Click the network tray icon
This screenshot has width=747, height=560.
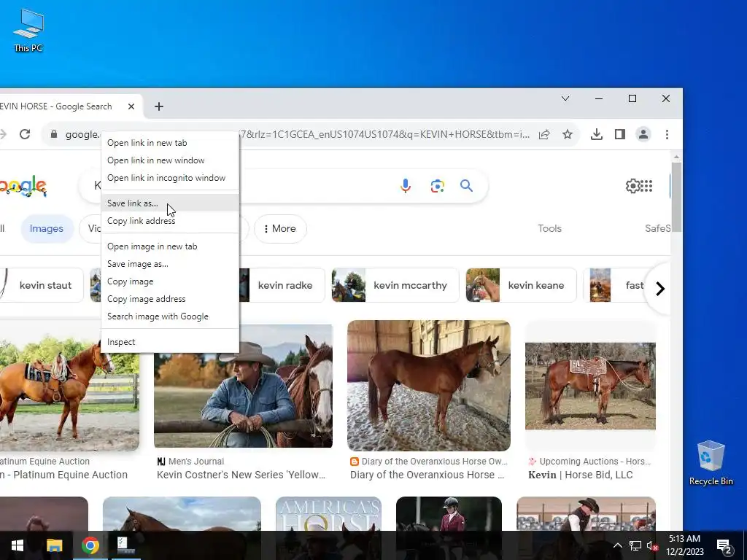[x=635, y=545]
